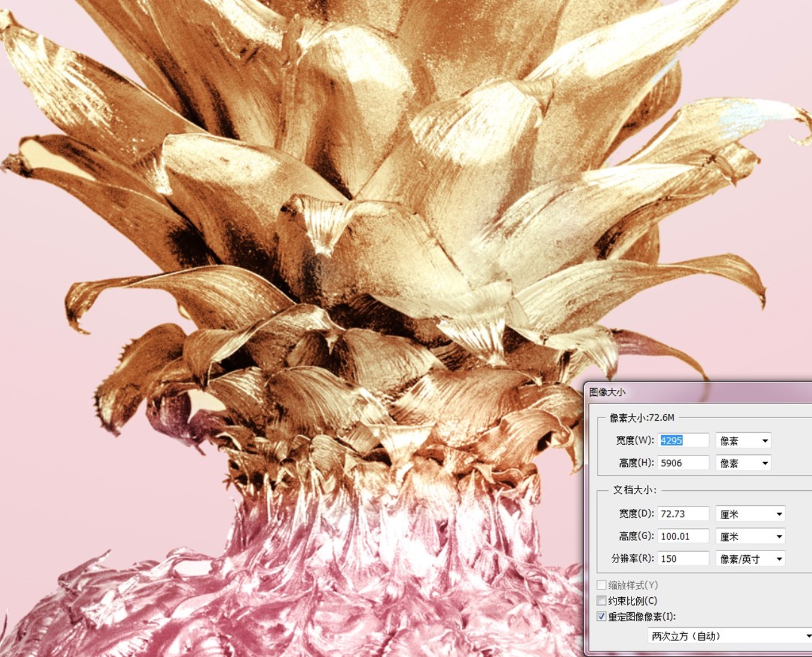Click the pixel width field showing 4295

[683, 441]
